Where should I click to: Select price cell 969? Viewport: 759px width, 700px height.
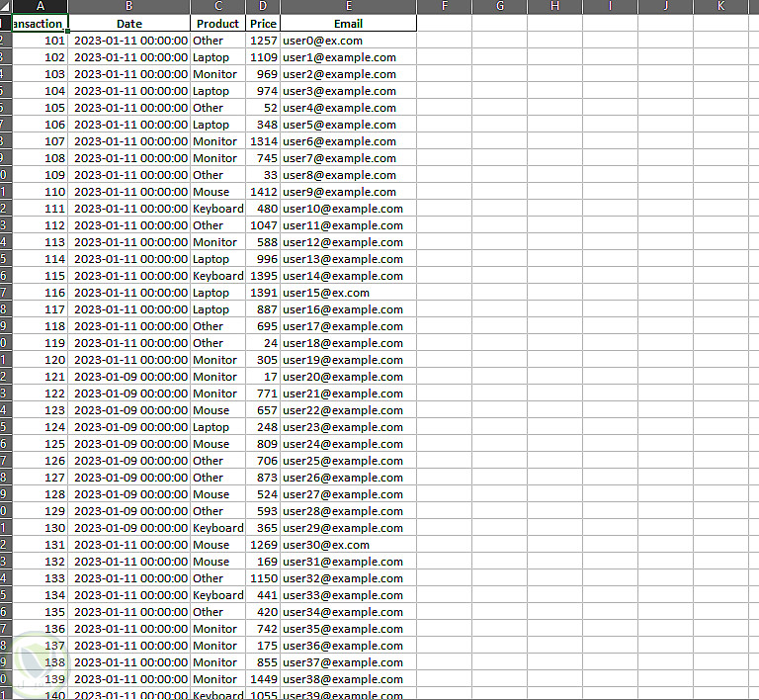coord(263,74)
